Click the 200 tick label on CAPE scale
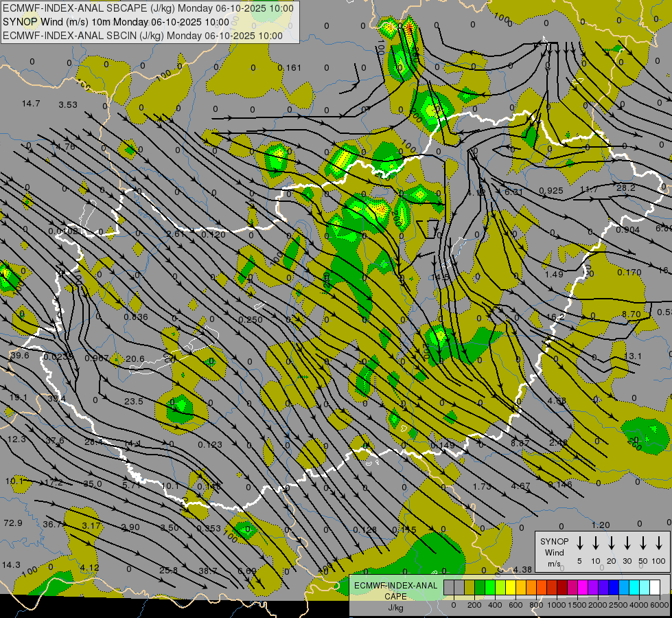The image size is (672, 618). pos(474,605)
